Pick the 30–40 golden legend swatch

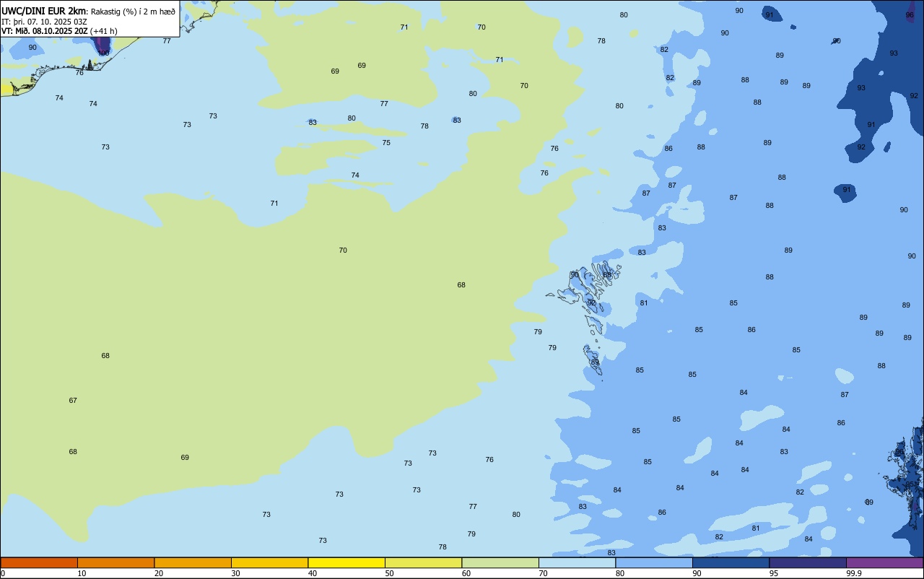point(270,562)
